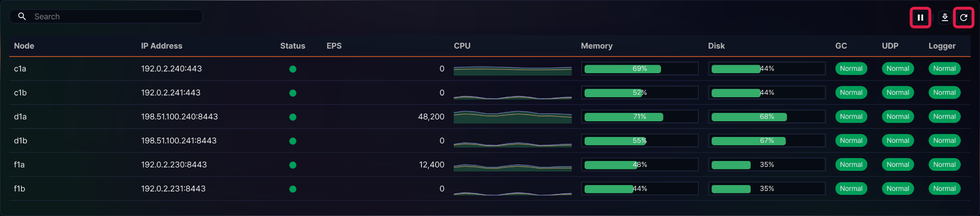
Task: Click green status dot for f1a
Action: click(x=293, y=165)
